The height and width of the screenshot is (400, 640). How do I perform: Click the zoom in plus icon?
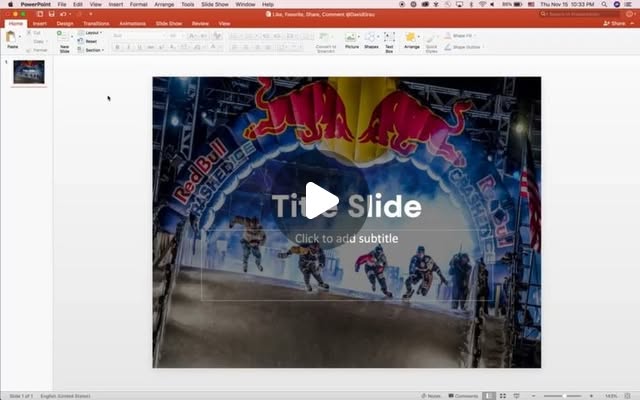pyautogui.click(x=591, y=396)
